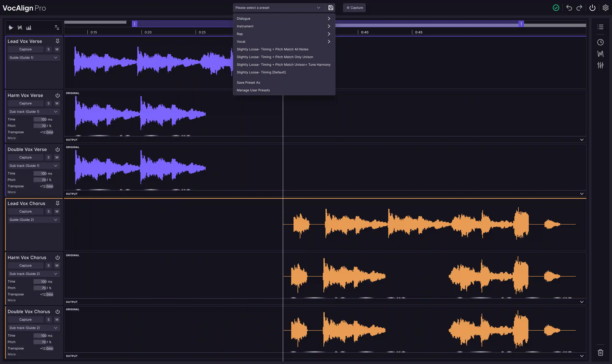Open the settings gear icon

click(605, 8)
